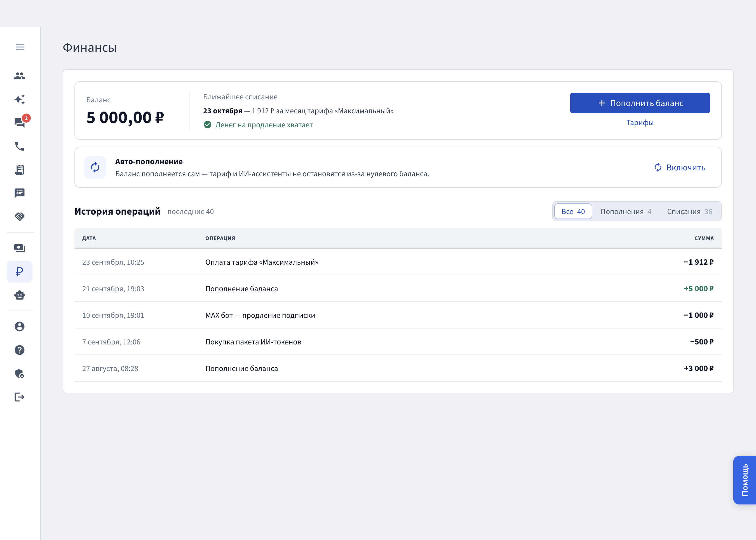
Task: Click the ДАТА column header
Action: 89,238
